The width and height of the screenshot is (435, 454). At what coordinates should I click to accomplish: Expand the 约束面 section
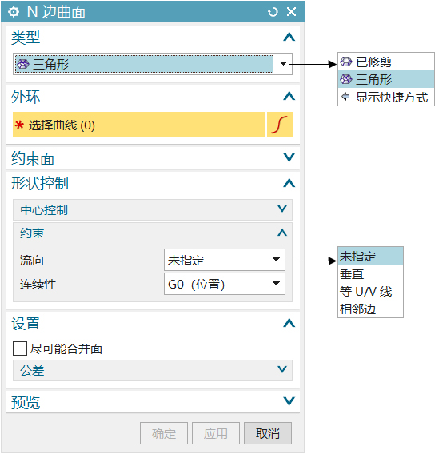click(x=289, y=157)
